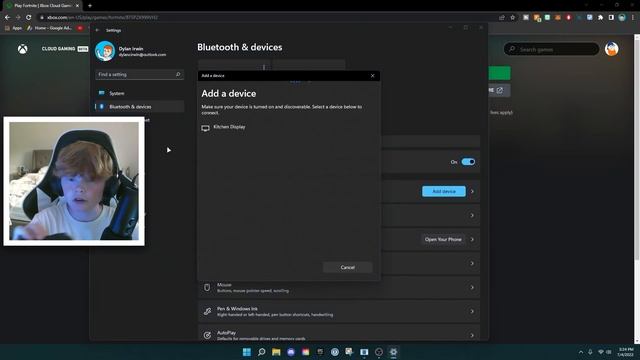Click the Chrome back arrow

7,18
